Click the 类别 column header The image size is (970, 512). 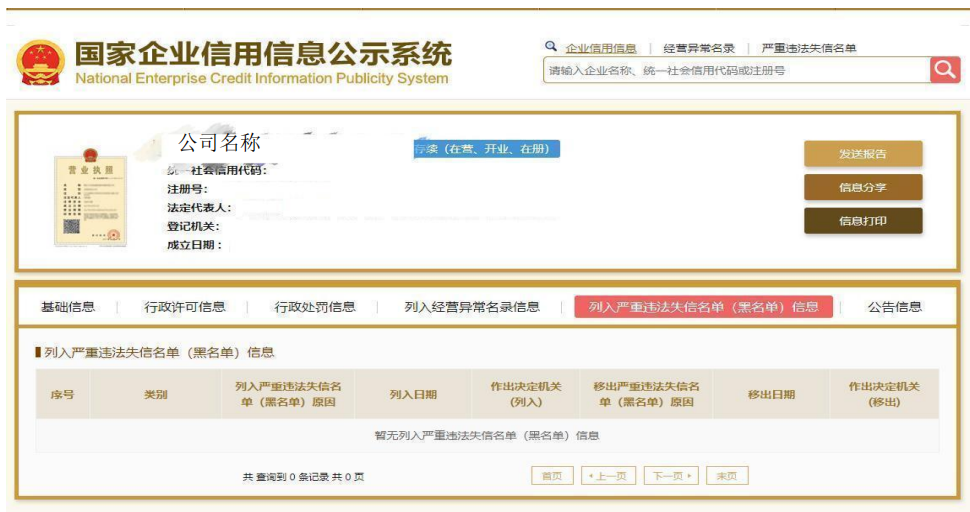156,395
